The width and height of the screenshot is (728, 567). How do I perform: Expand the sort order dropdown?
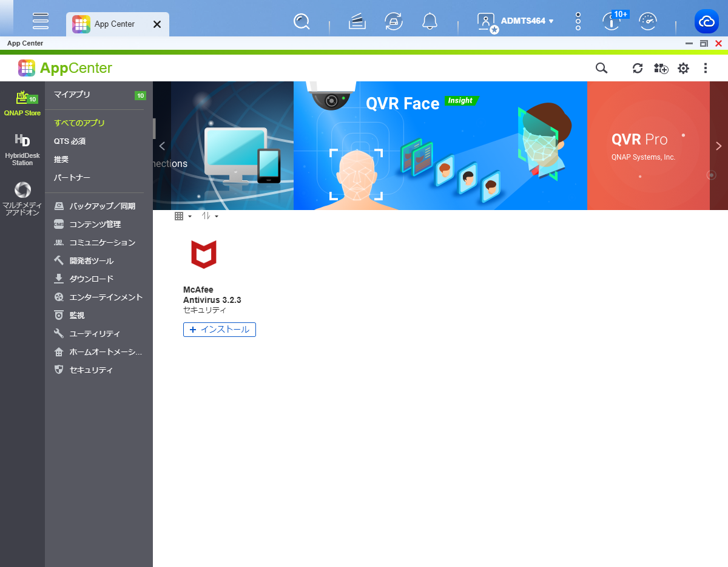[210, 216]
